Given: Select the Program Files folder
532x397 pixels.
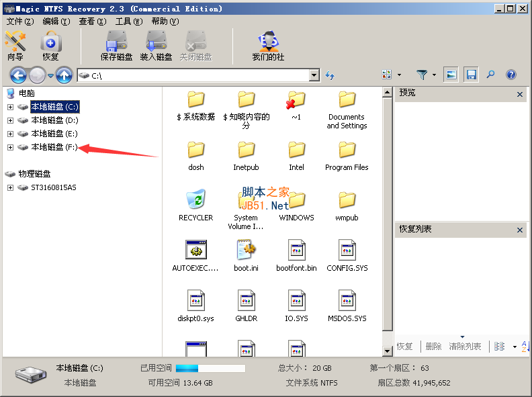Looking at the screenshot, I should 347,156.
